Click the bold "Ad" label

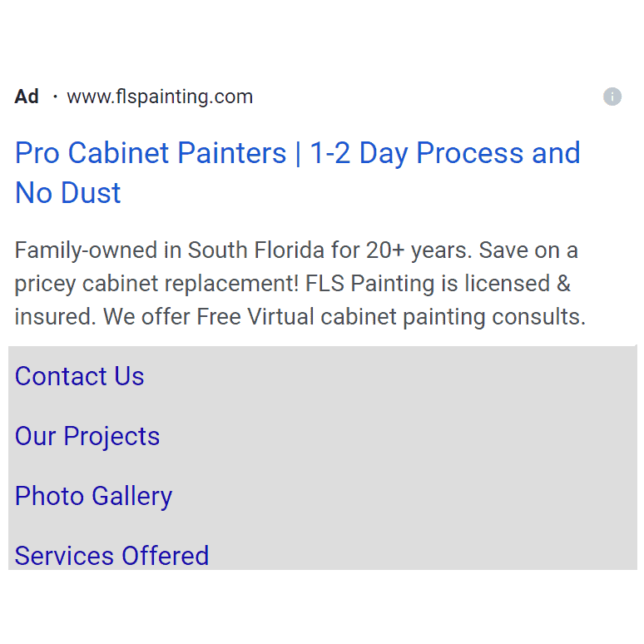coord(27,97)
